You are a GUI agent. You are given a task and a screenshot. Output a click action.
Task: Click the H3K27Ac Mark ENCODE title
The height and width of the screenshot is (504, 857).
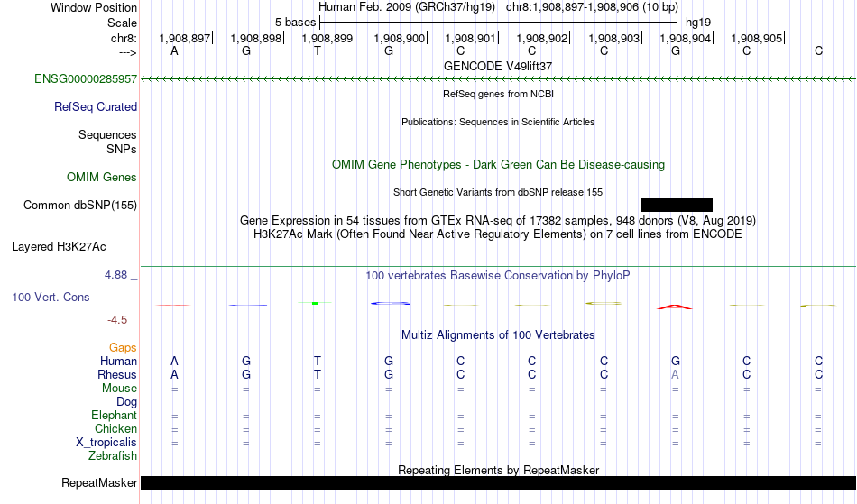pos(498,234)
